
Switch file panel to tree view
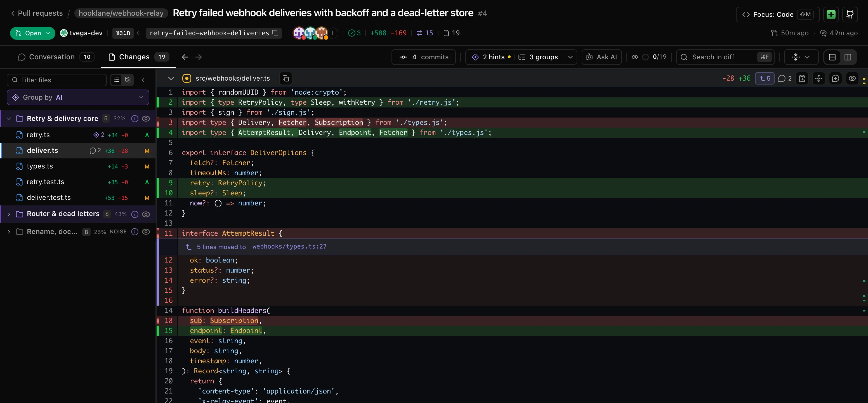(128, 80)
